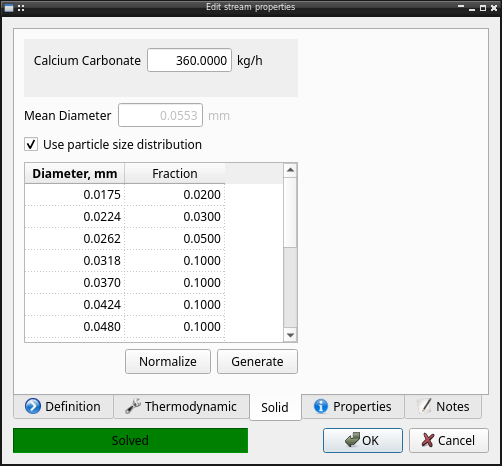Viewport: 502px width, 466px height.
Task: Select the diameter cell 0.0175
Action: click(75, 195)
